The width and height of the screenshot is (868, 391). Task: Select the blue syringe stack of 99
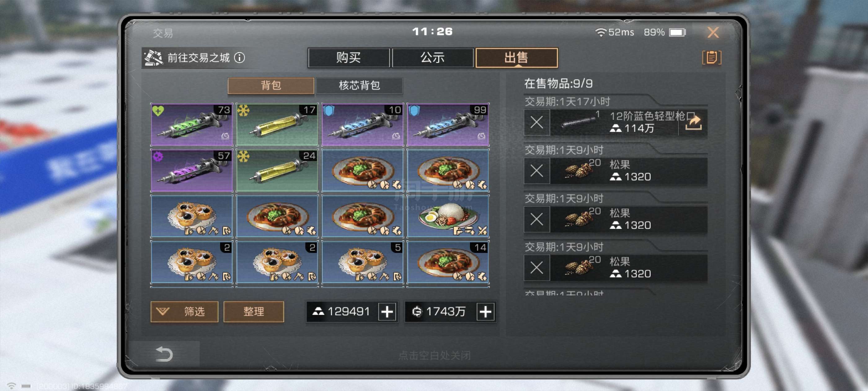coord(448,124)
